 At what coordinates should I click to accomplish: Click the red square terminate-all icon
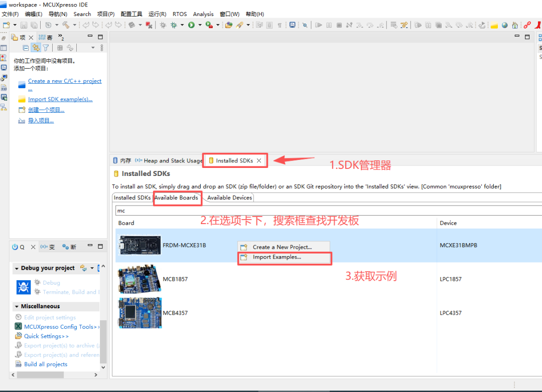tap(149, 25)
